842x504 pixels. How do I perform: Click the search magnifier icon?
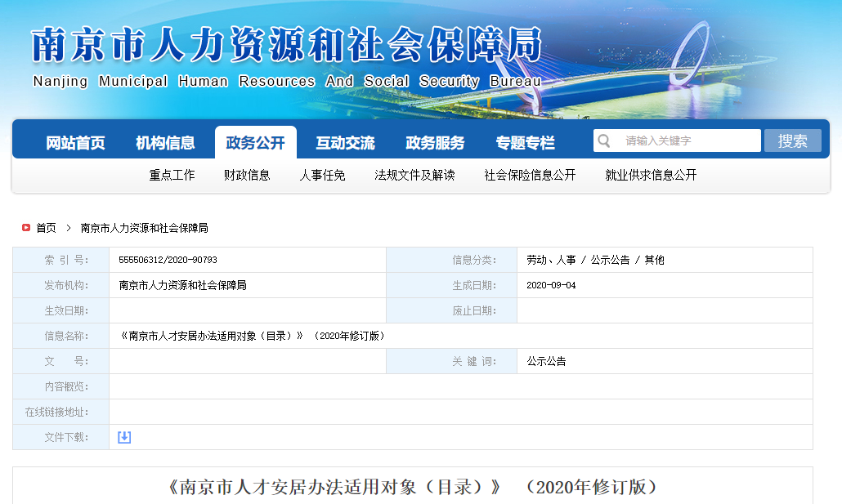click(603, 140)
